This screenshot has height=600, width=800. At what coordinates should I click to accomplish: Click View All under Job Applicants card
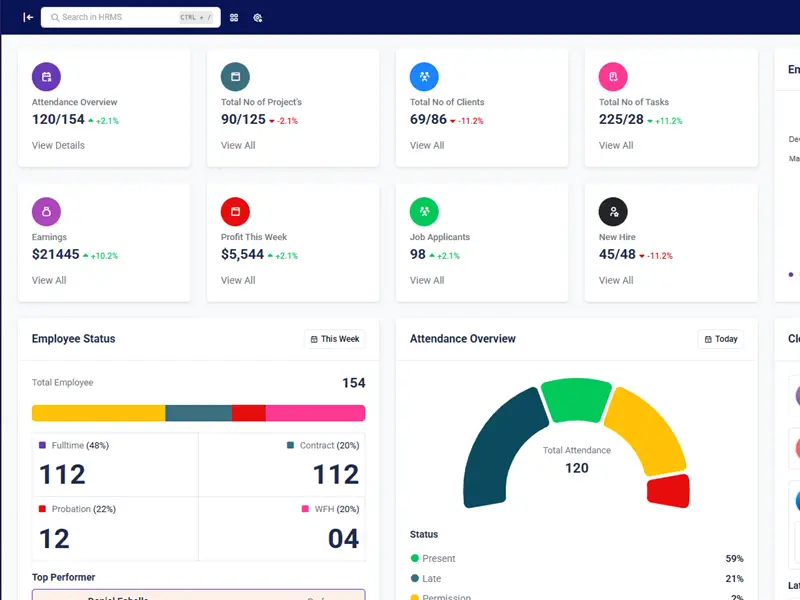coord(427,280)
